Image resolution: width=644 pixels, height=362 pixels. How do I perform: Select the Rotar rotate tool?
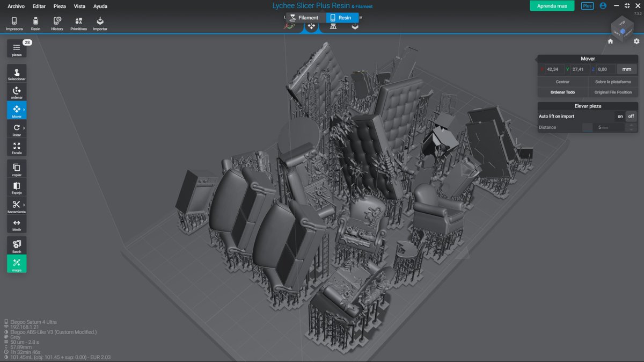click(17, 129)
